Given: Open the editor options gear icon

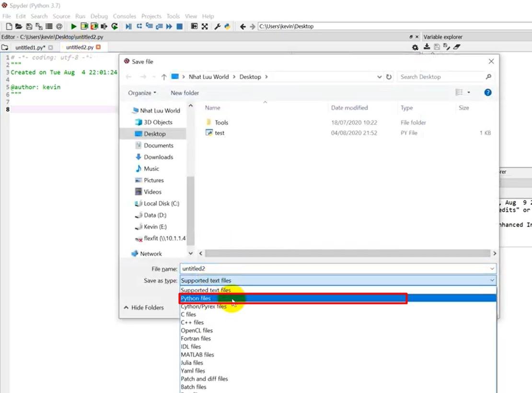Looking at the screenshot, I should coord(415,47).
